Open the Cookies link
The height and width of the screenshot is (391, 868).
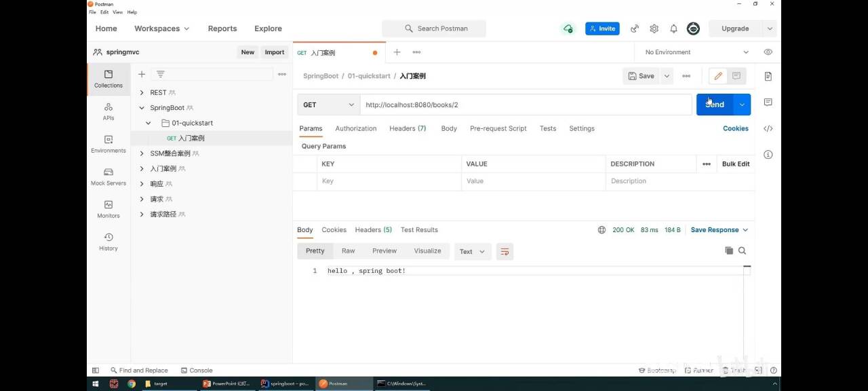click(x=736, y=128)
